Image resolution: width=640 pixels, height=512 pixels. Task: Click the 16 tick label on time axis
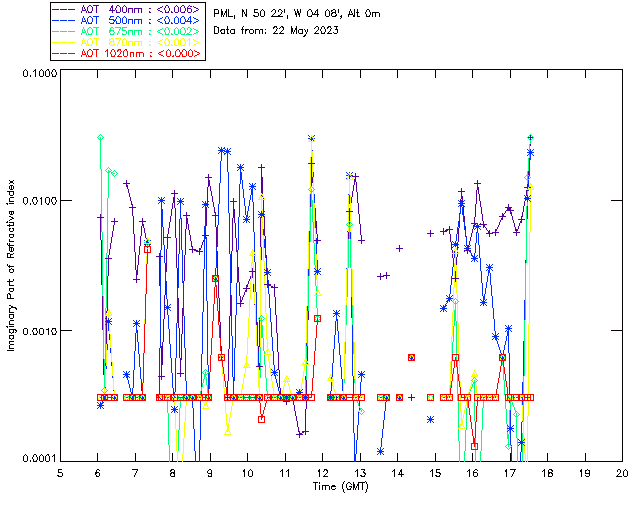[473, 473]
